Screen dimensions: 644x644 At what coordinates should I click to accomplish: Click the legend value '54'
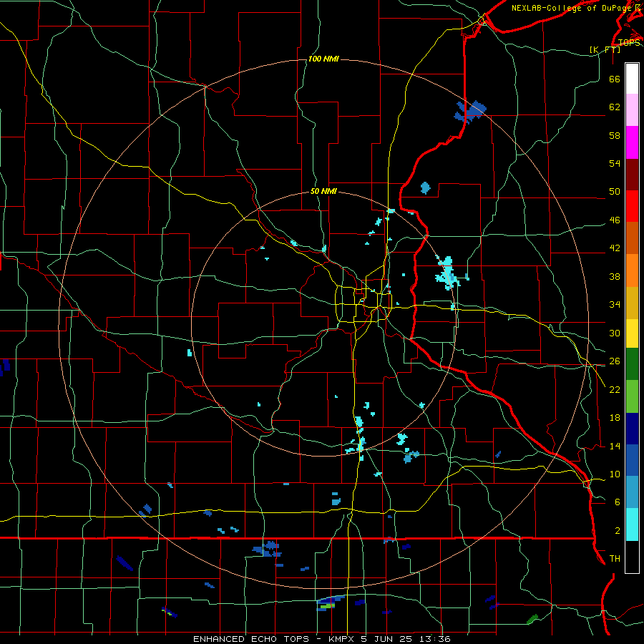click(615, 163)
